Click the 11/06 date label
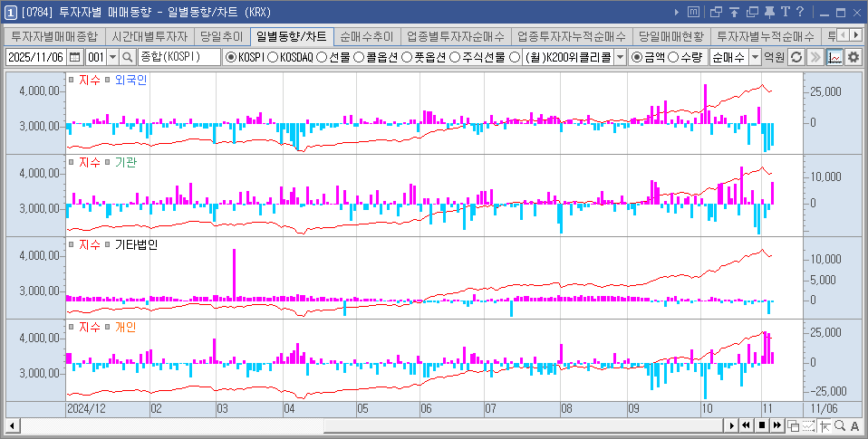The height and width of the screenshot is (439, 868). pyautogui.click(x=825, y=408)
